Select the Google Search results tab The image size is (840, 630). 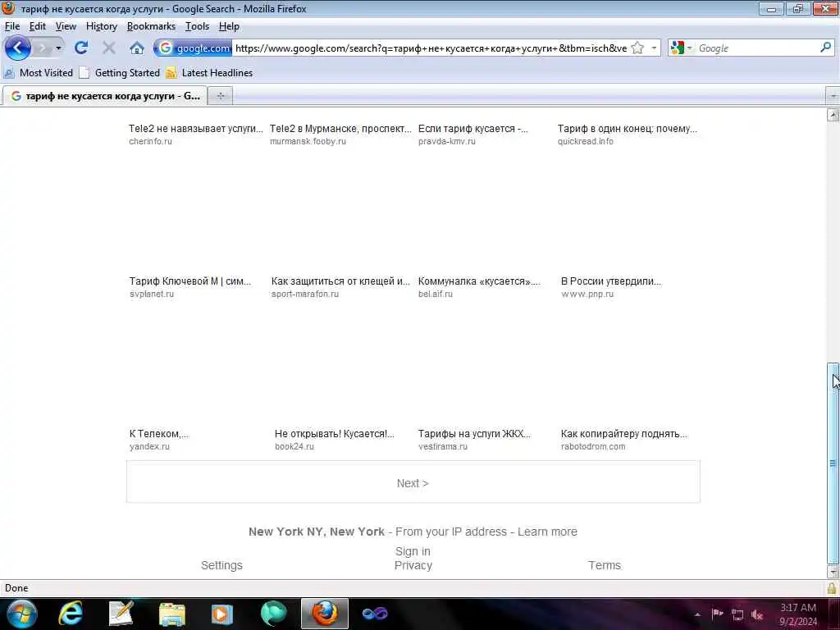(x=105, y=96)
